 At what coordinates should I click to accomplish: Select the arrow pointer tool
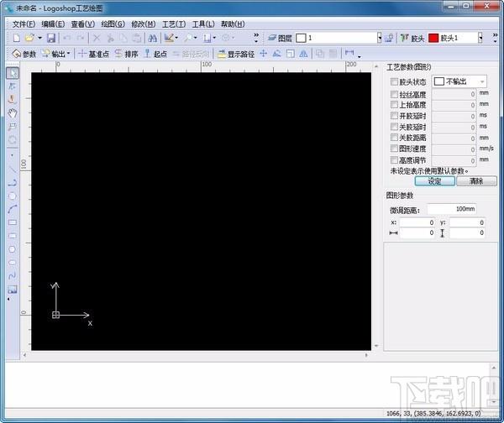click(13, 73)
